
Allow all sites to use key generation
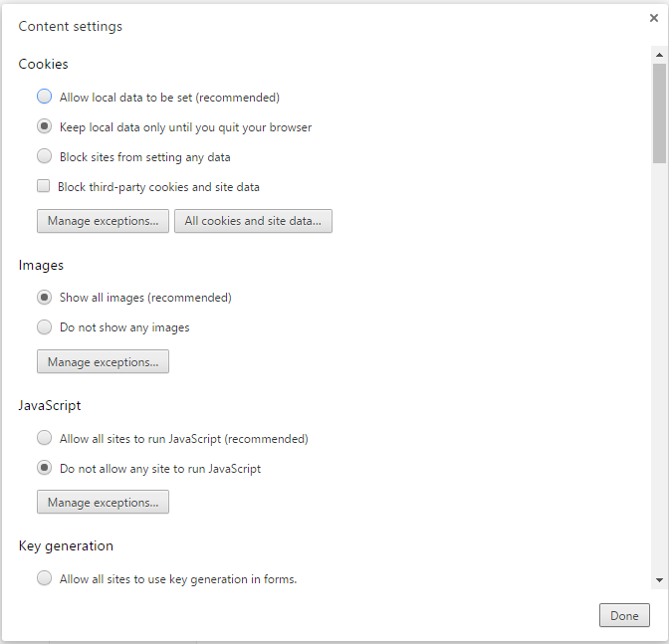[44, 578]
